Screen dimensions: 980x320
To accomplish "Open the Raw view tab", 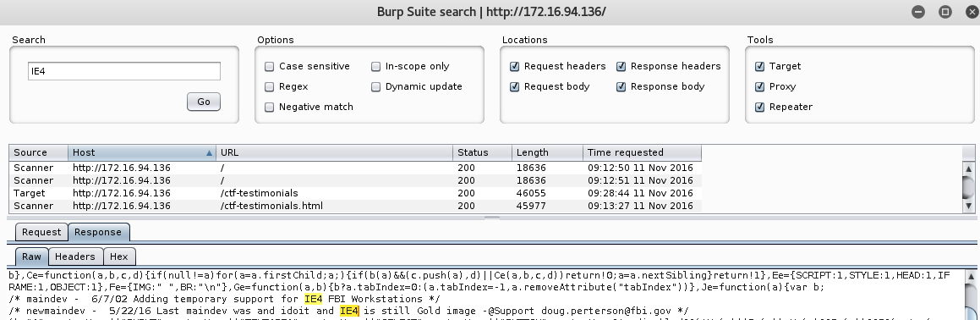I will (x=32, y=257).
